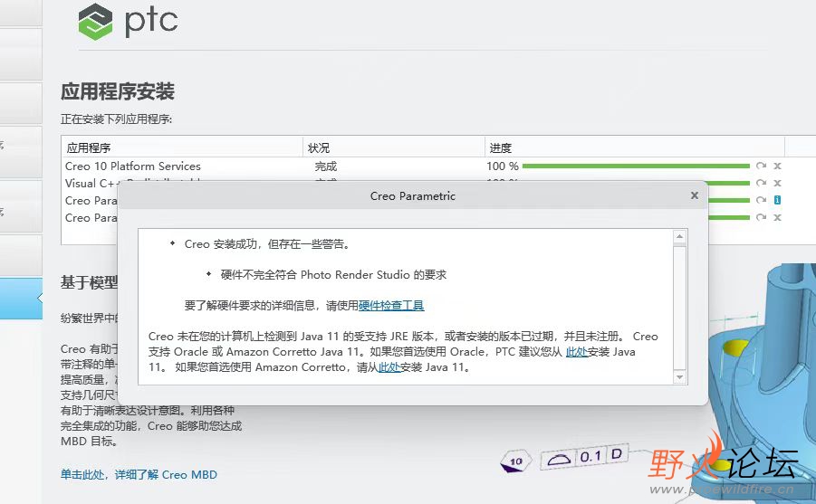
Task: Click the vertical scrollbar track in the message dialog
Action: [x=679, y=307]
